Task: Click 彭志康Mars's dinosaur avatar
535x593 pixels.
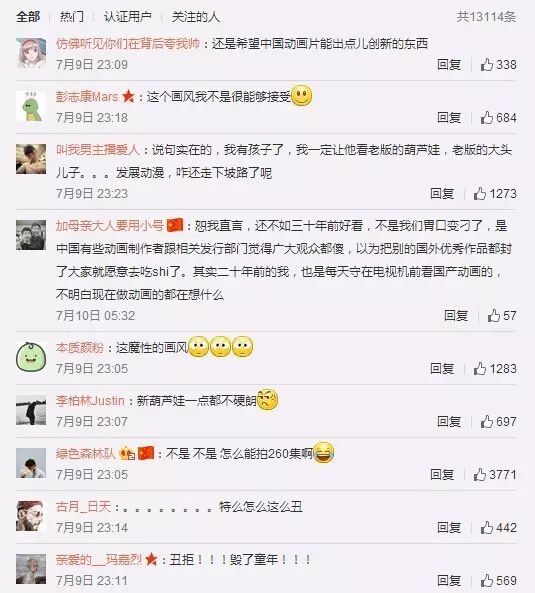Action: coord(31,106)
